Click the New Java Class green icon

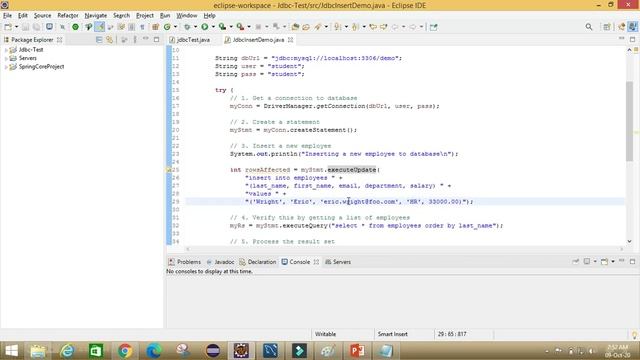click(167, 27)
